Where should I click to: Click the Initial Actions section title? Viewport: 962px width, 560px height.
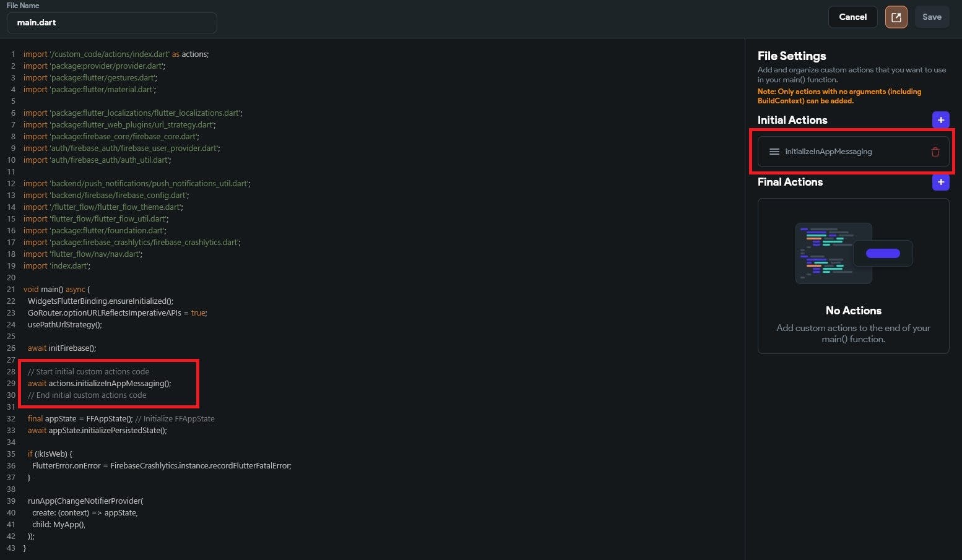click(792, 120)
